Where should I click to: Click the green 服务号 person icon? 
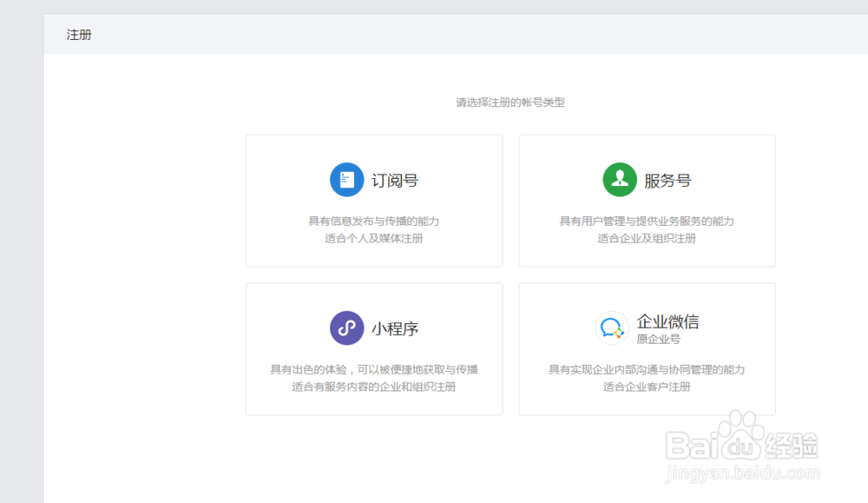tap(620, 180)
